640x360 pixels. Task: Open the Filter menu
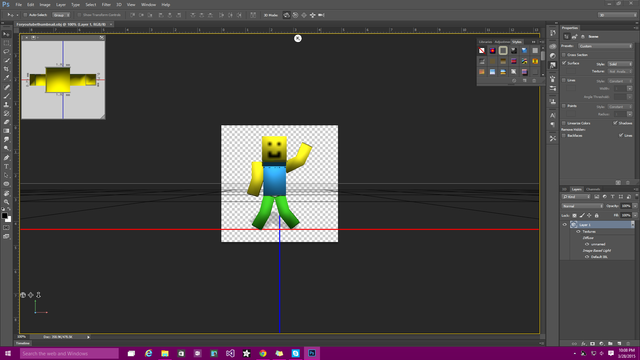pos(106,4)
